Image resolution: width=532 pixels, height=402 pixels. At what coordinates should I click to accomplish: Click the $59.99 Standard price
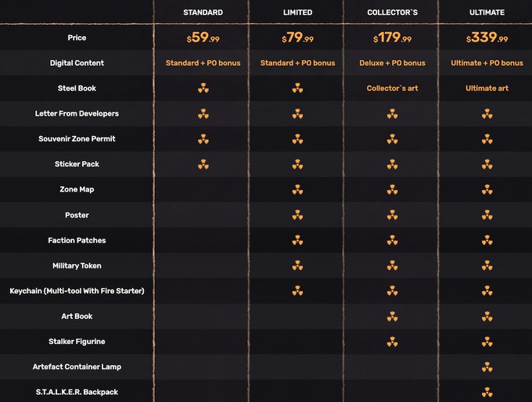(x=203, y=38)
